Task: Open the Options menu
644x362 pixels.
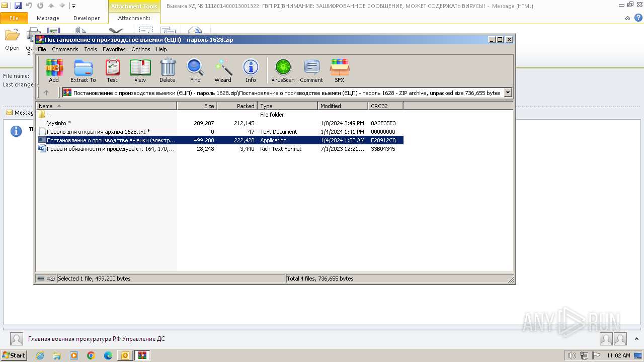Action: coord(141,49)
